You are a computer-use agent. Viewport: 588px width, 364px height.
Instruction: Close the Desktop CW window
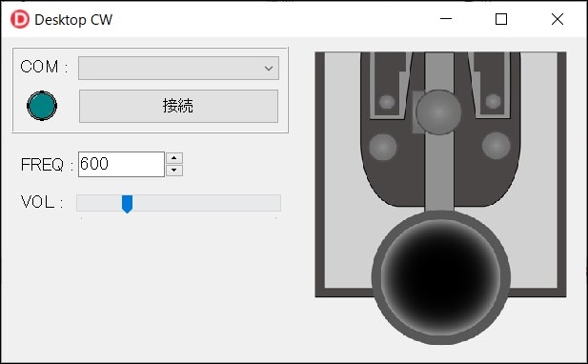[558, 19]
